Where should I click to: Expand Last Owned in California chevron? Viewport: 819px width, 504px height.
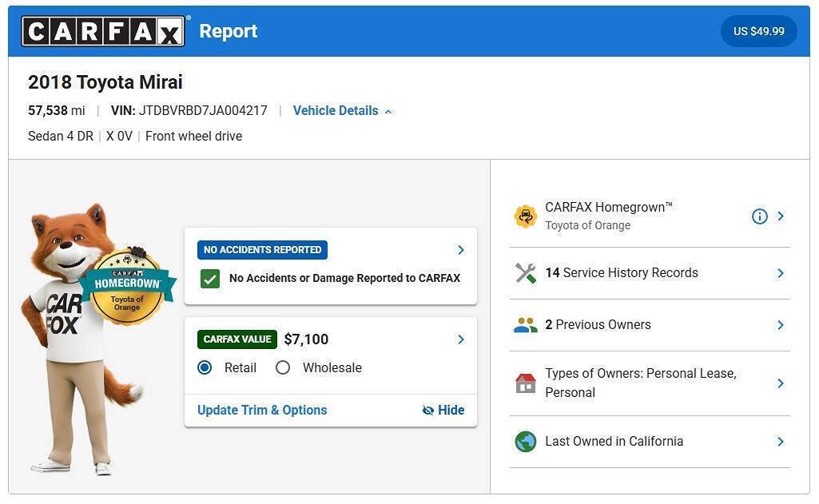click(781, 442)
